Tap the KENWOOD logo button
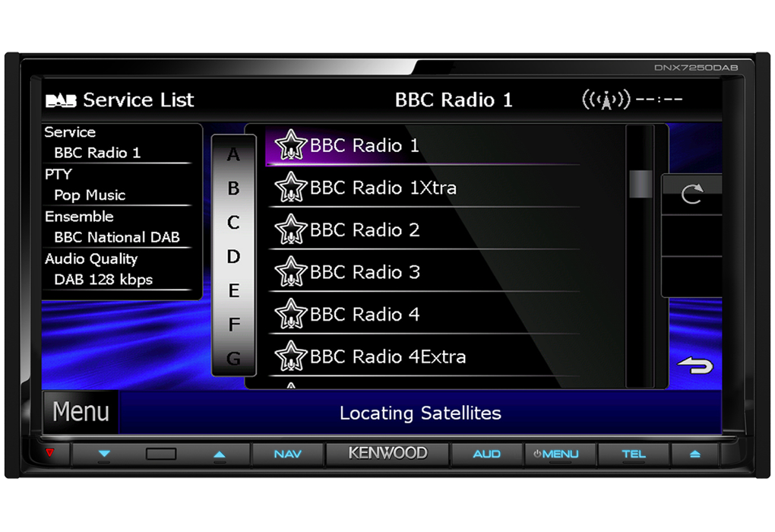The image size is (775, 532). pyautogui.click(x=387, y=454)
